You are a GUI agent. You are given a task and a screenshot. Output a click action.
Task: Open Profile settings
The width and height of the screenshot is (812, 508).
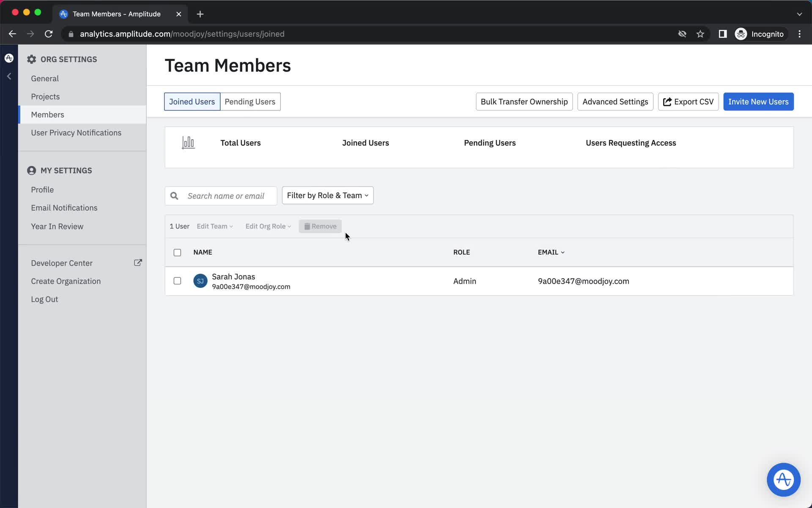tap(42, 190)
